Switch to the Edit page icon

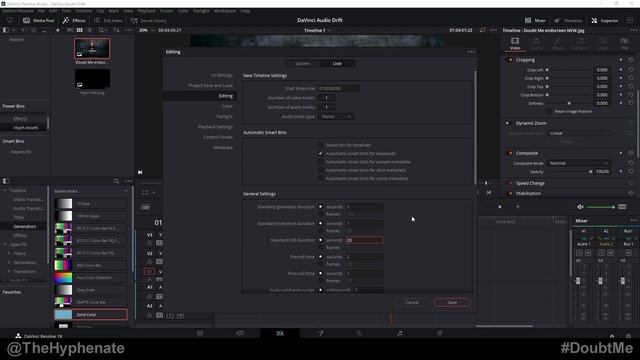pyautogui.click(x=280, y=333)
